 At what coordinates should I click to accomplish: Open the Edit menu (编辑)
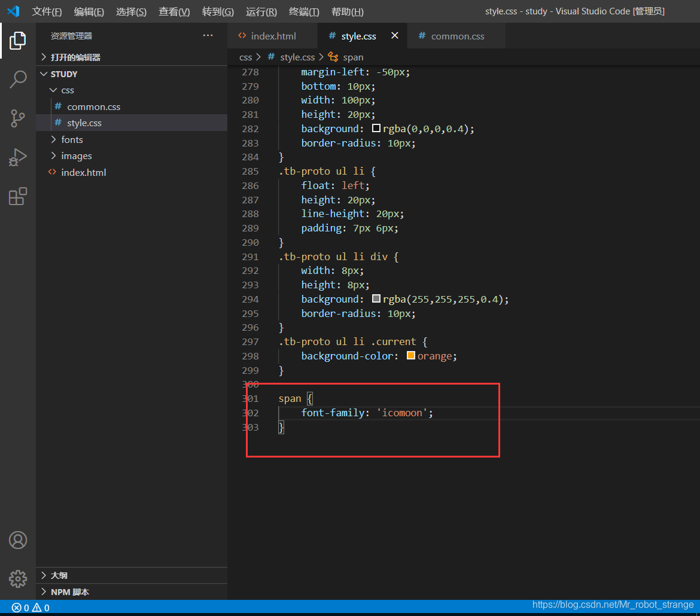pos(89,11)
